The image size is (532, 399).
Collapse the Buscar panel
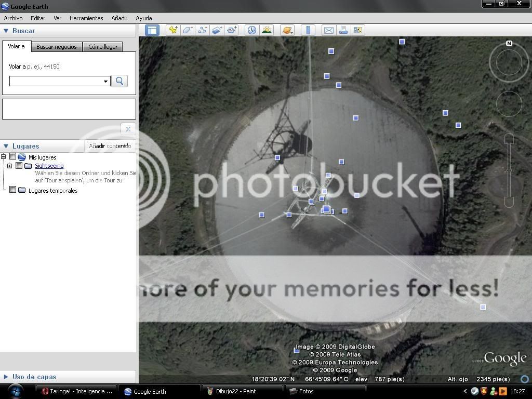pyautogui.click(x=6, y=31)
